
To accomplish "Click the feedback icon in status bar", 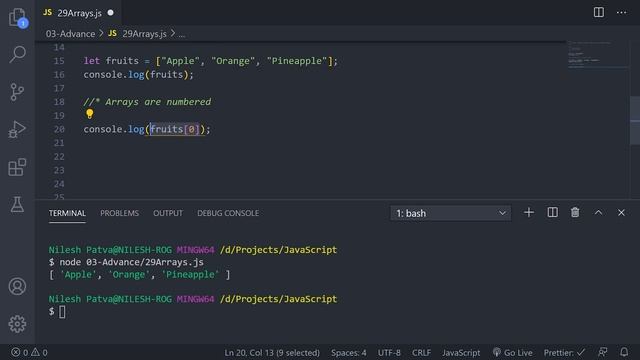I will (602, 352).
